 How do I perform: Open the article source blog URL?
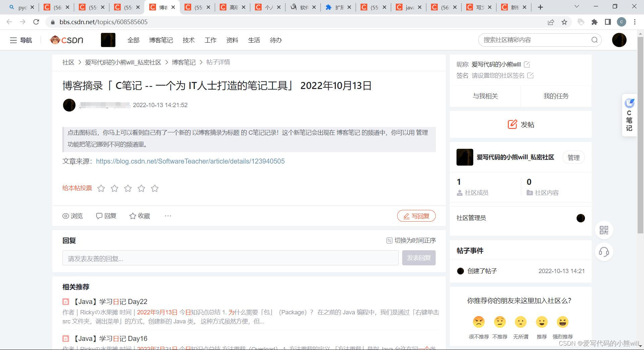point(190,161)
